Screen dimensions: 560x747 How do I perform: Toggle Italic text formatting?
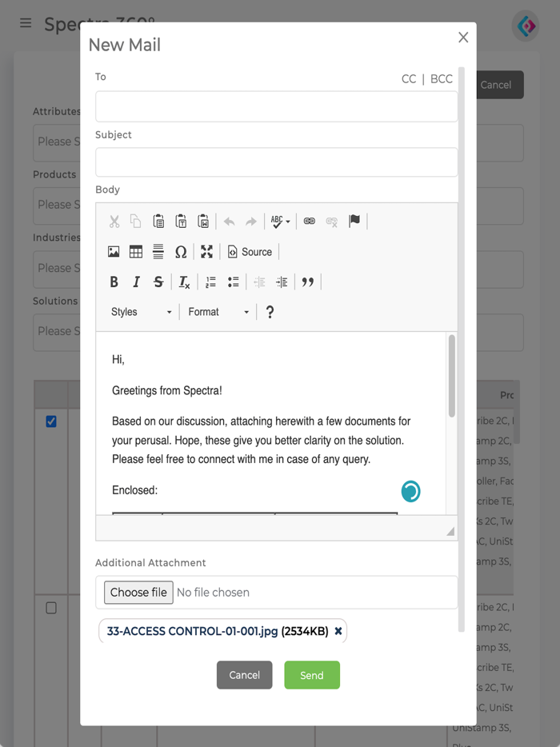coord(136,282)
